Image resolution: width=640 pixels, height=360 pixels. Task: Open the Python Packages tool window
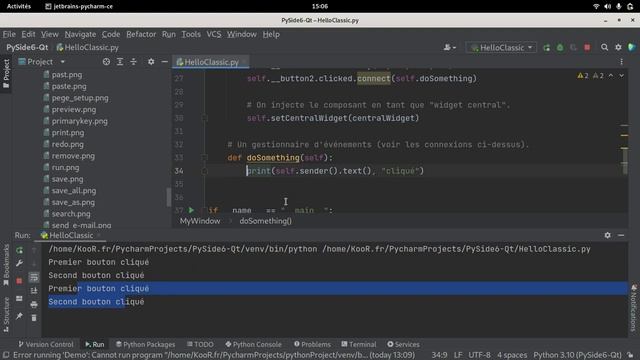[x=145, y=344]
